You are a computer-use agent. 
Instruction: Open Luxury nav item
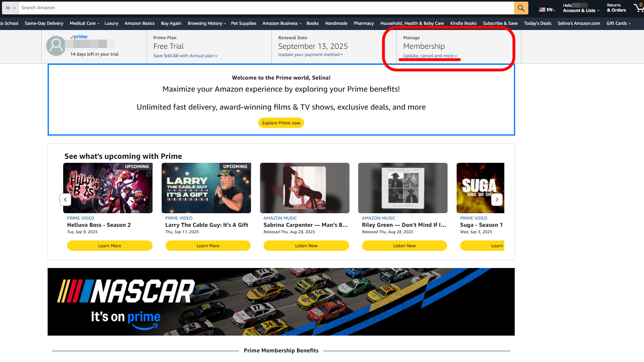point(111,23)
